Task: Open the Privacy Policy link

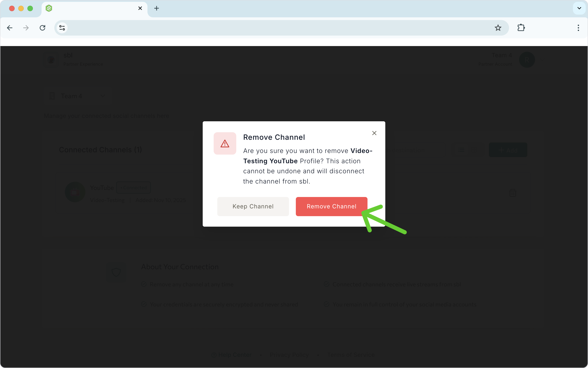Action: [289, 355]
